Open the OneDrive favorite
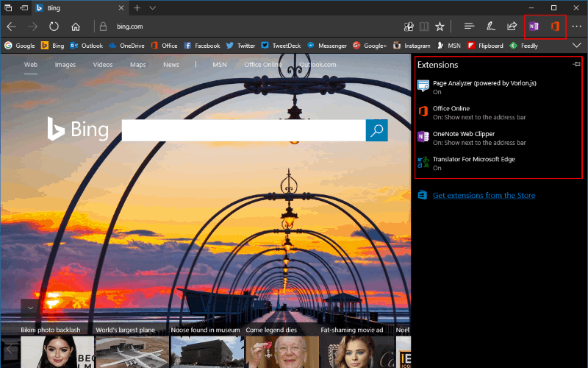 pos(126,46)
